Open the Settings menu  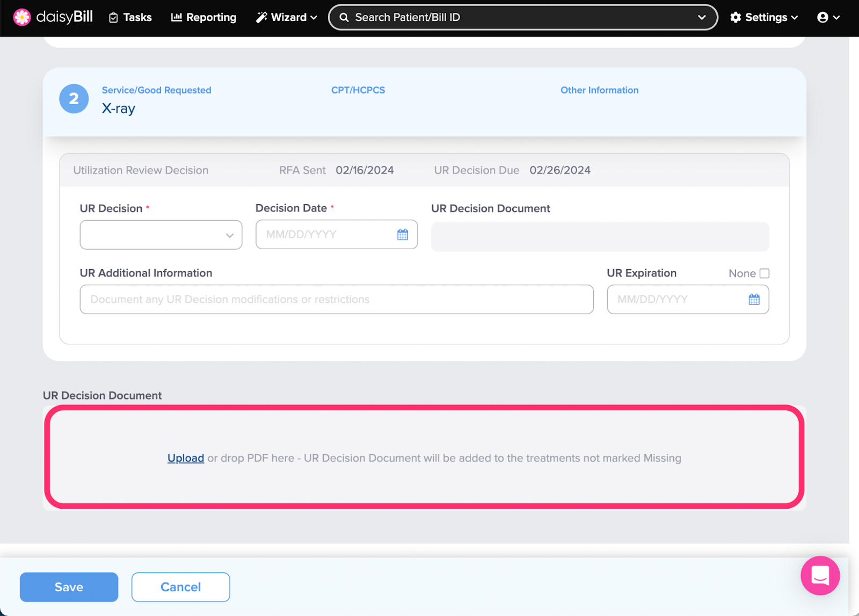click(764, 17)
